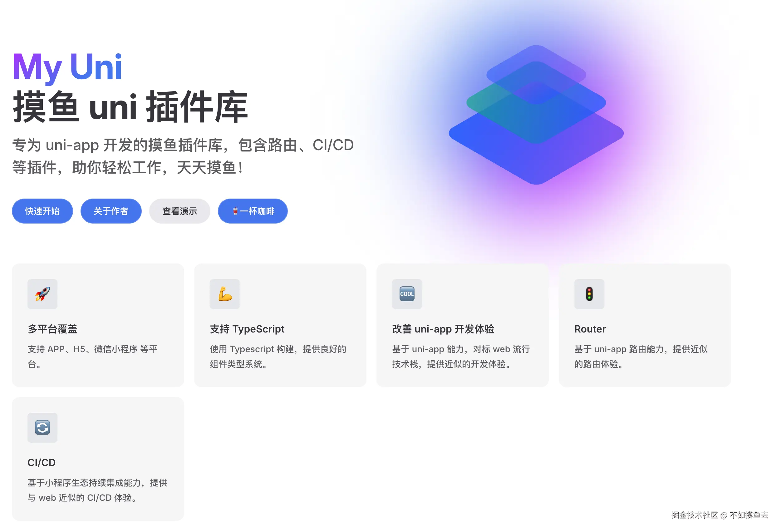Click the rocket icon on 多平台覆盖 card

(42, 294)
